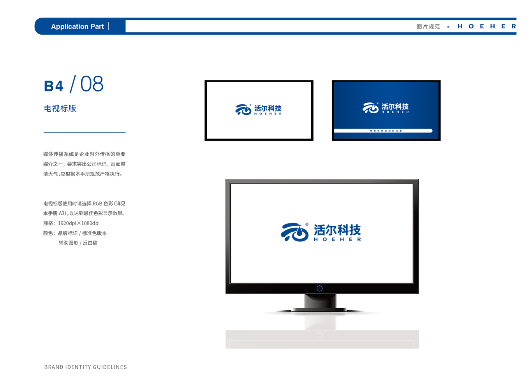Viewport: 532px width, 392px height.
Task: Click the 辅助图形 / 反白稿 line
Action: point(78,243)
